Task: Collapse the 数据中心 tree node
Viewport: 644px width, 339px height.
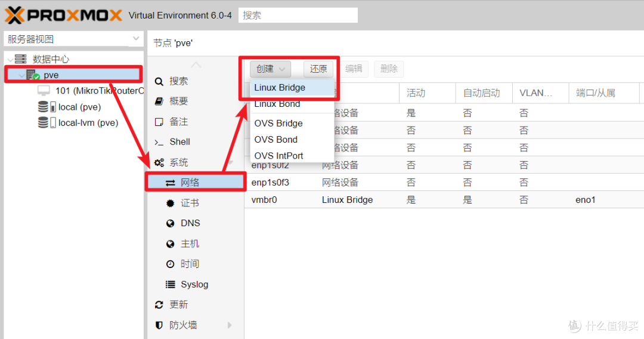Action: [x=10, y=60]
